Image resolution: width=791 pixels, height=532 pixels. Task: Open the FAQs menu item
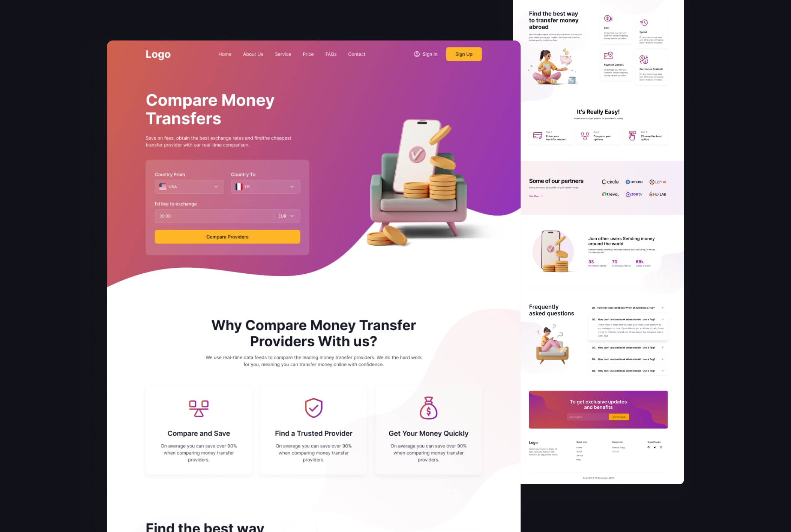[331, 54]
